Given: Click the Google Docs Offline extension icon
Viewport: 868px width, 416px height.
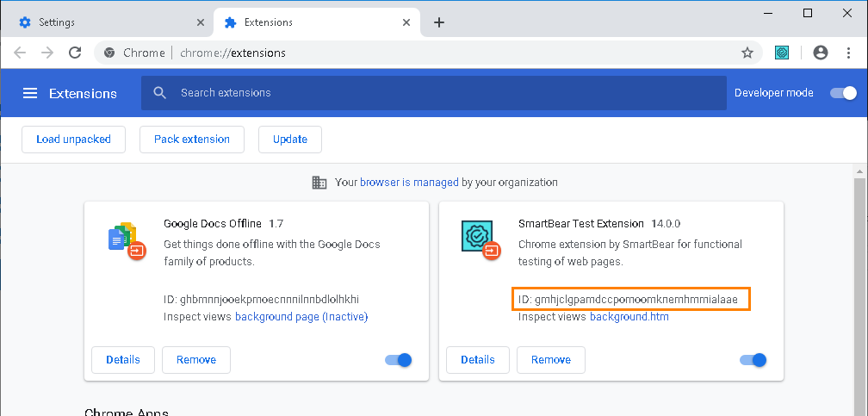Looking at the screenshot, I should click(x=127, y=240).
